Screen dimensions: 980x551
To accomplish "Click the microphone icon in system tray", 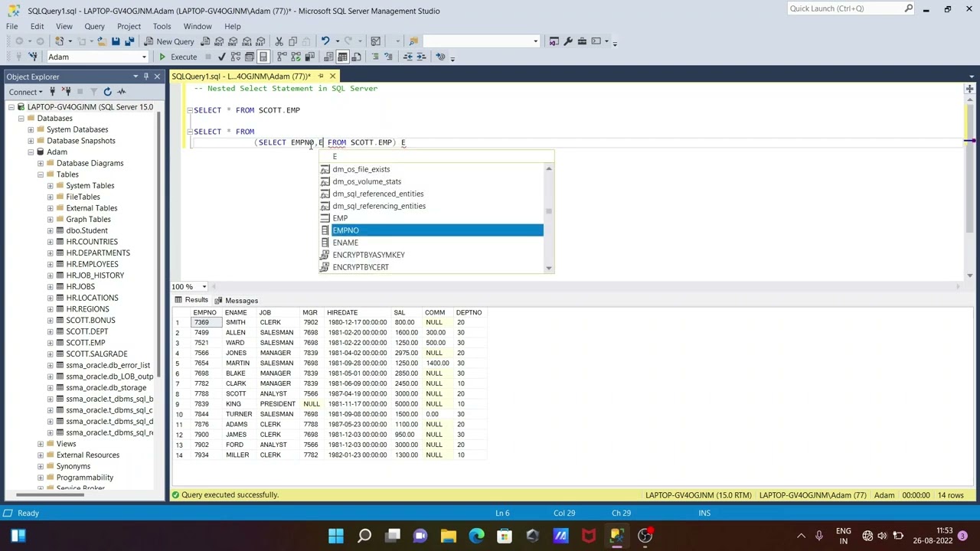I will tap(818, 536).
